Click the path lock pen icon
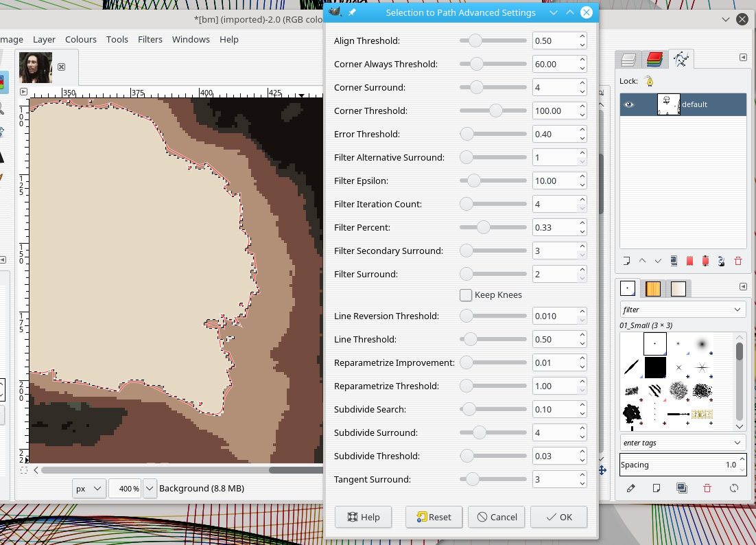 tap(649, 81)
